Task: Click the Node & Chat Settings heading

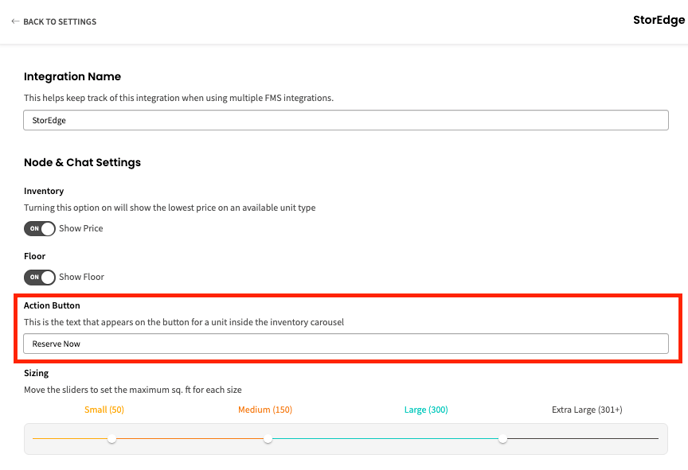Action: click(x=82, y=162)
